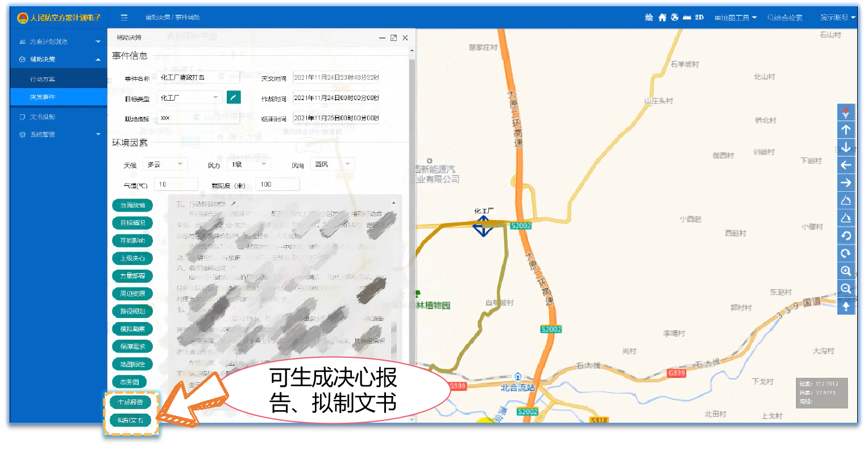Pan the map down with arrow control

846,147
